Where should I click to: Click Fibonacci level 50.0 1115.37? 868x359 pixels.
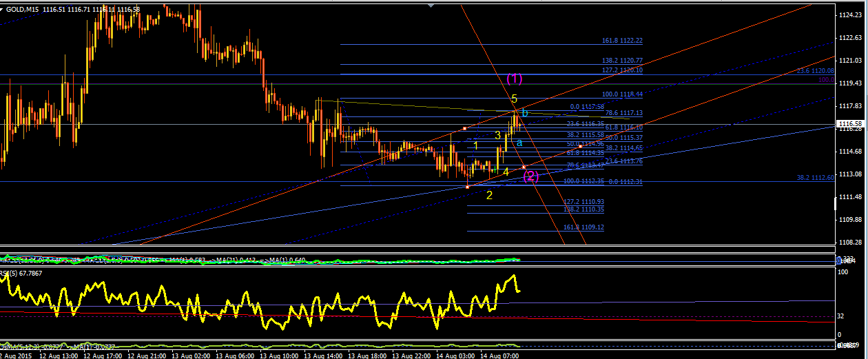[623, 138]
